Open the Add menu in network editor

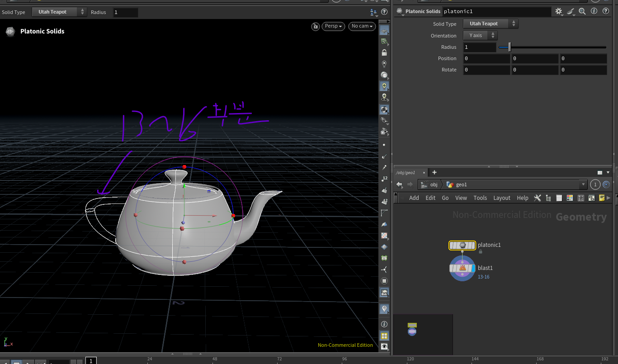(414, 198)
